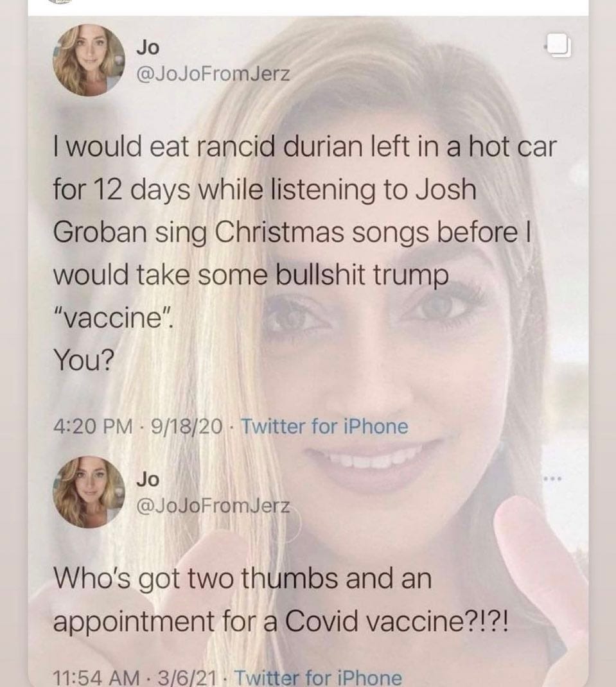The height and width of the screenshot is (687, 616).
Task: Select the name Jo above durian tweet
Action: (x=148, y=47)
